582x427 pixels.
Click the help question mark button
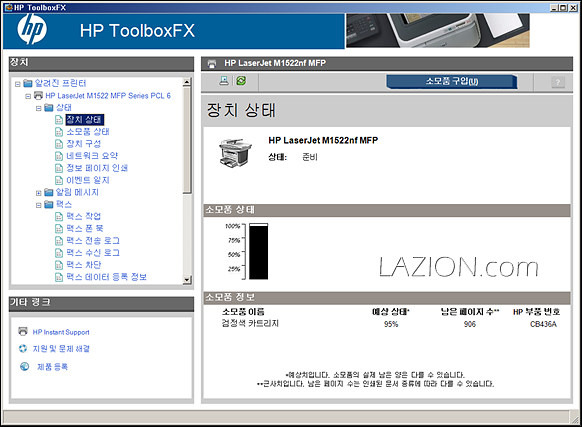pos(558,82)
